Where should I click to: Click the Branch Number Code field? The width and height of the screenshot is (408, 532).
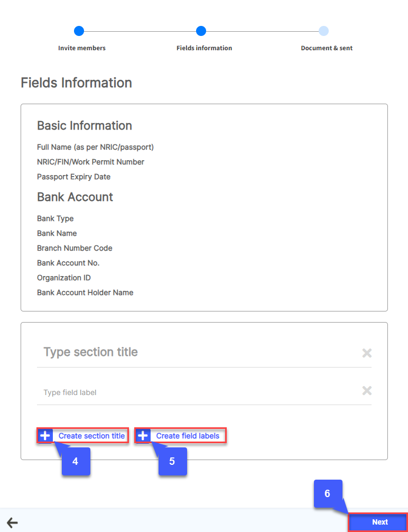coord(75,248)
